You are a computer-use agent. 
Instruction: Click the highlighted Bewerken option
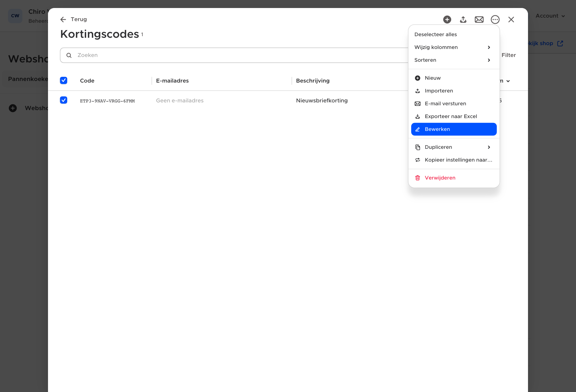click(454, 129)
